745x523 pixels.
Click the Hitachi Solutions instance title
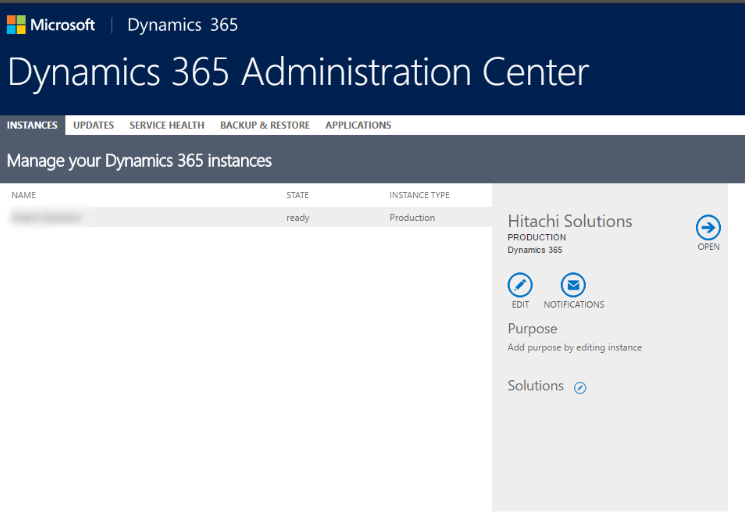pyautogui.click(x=570, y=221)
